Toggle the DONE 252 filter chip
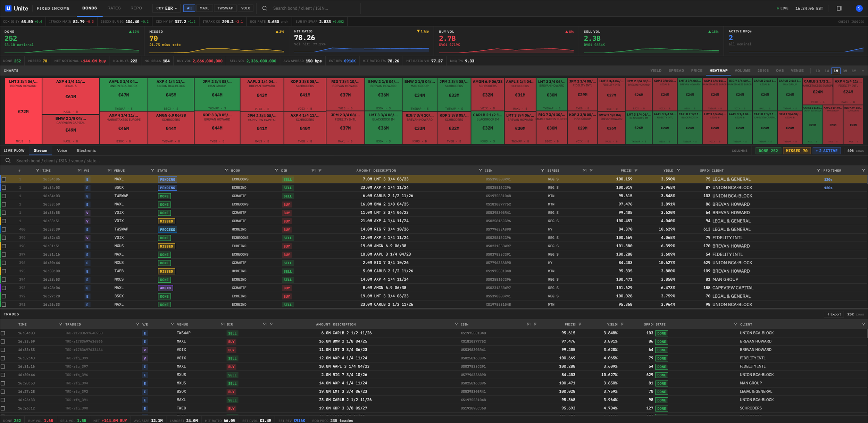Screen dimensions: 868x423 point(768,151)
